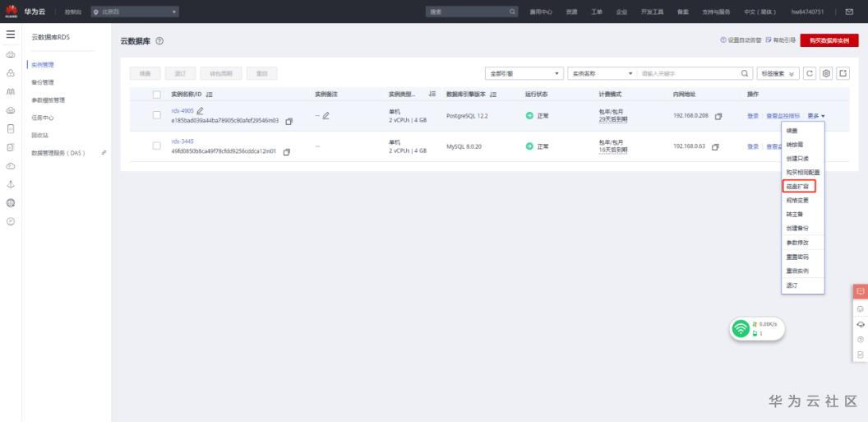Collapse the 更多 menu on rds-4905
This screenshot has width=868, height=422.
click(x=816, y=116)
